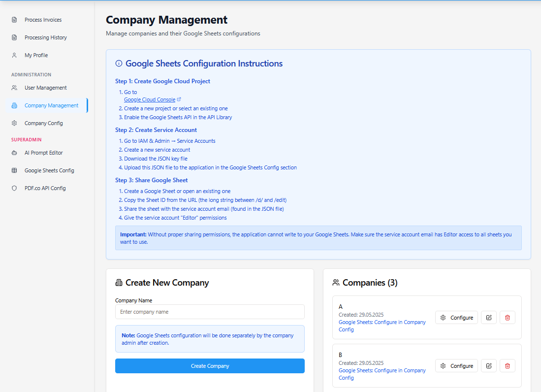This screenshot has height=392, width=541.
Task: Click the edit icon for company A
Action: (x=488, y=318)
